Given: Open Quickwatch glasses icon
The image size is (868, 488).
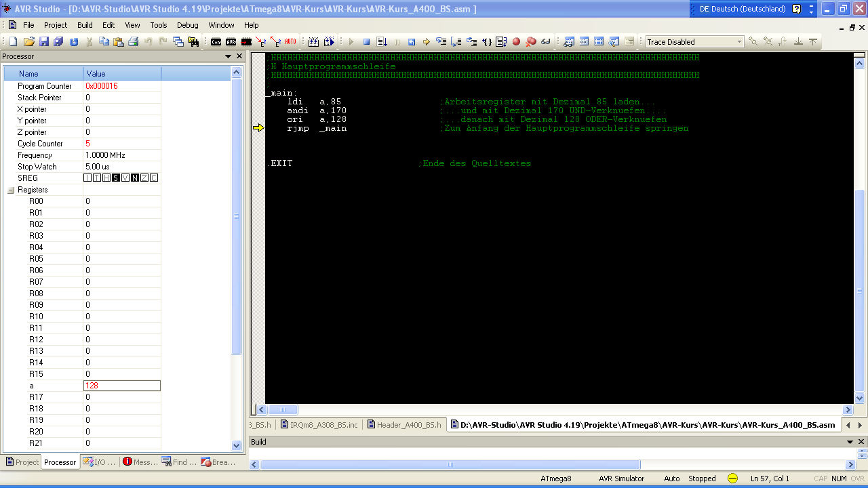Looking at the screenshot, I should pos(545,41).
